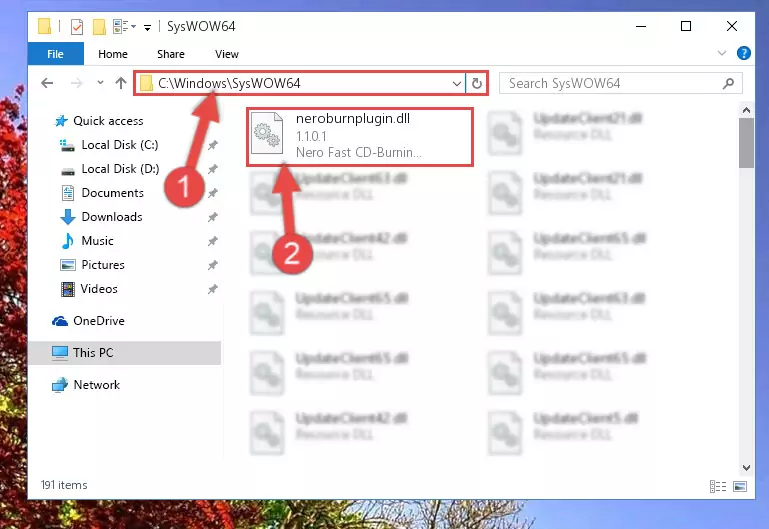Click the search magnifier icon
Image resolution: width=769 pixels, height=529 pixels.
point(728,84)
